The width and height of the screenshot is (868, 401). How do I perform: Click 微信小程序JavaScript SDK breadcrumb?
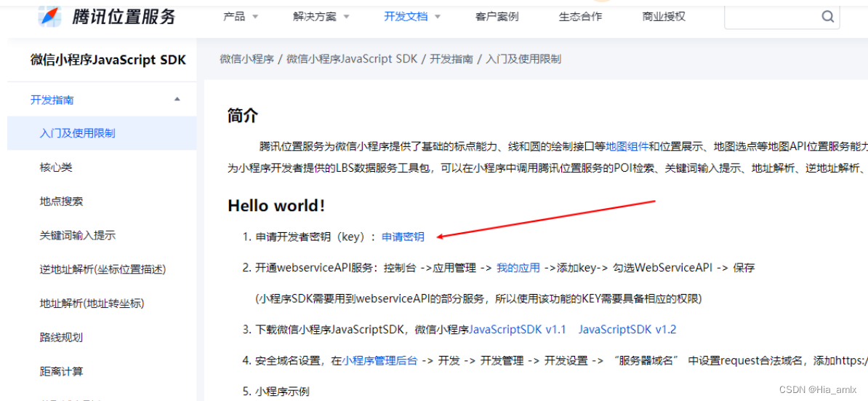coord(352,59)
